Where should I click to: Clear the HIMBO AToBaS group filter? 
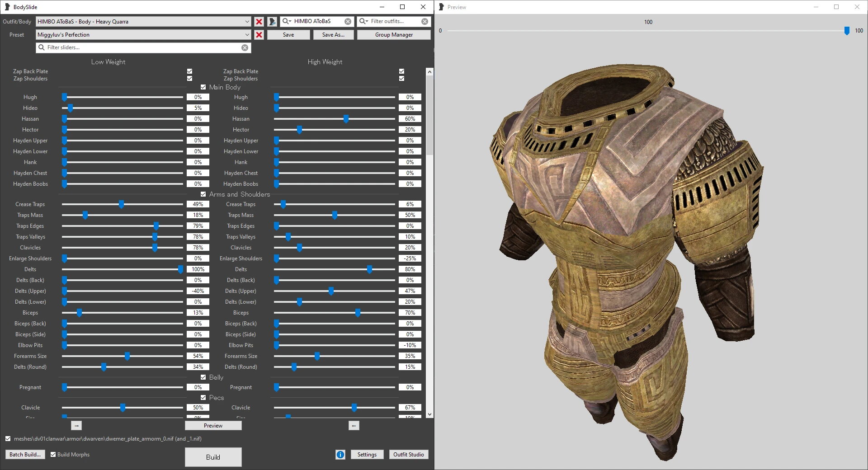[x=348, y=22]
